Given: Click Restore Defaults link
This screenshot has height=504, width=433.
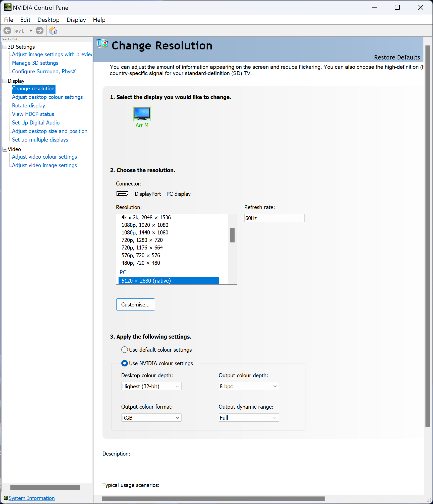Looking at the screenshot, I should (397, 57).
